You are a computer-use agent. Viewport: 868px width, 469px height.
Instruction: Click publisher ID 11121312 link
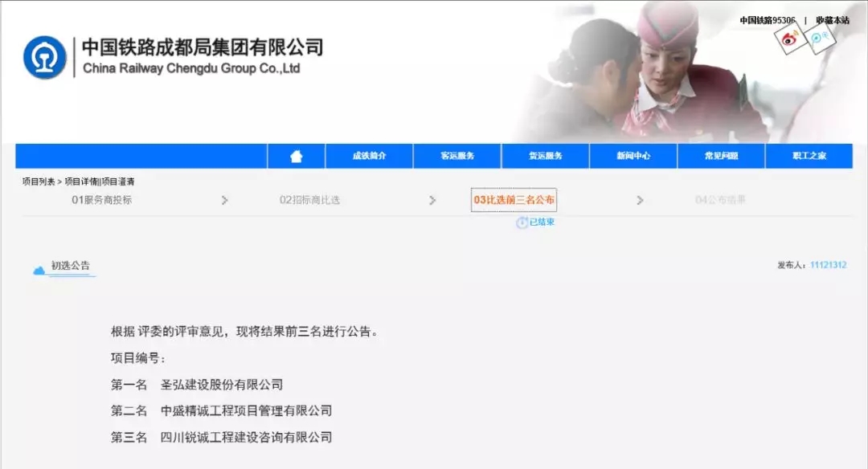coord(828,265)
